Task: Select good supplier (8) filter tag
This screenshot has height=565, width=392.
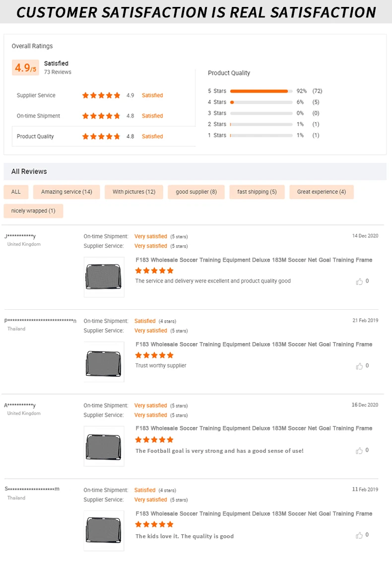Action: tap(196, 192)
